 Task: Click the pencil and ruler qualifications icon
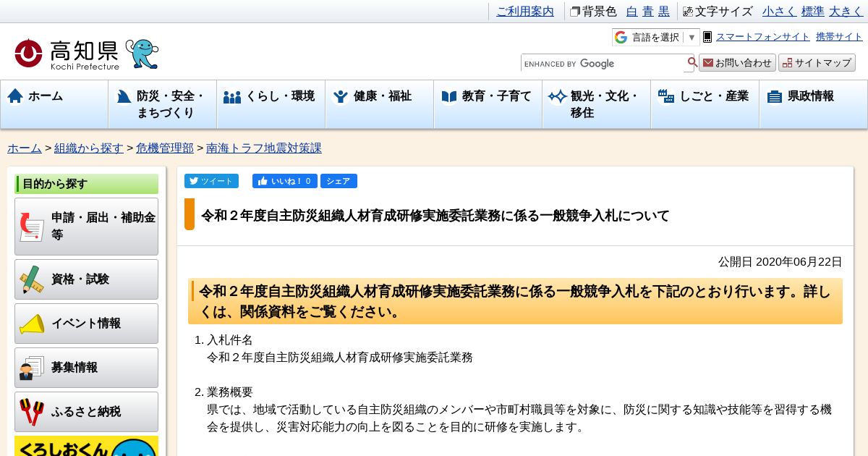tap(31, 279)
